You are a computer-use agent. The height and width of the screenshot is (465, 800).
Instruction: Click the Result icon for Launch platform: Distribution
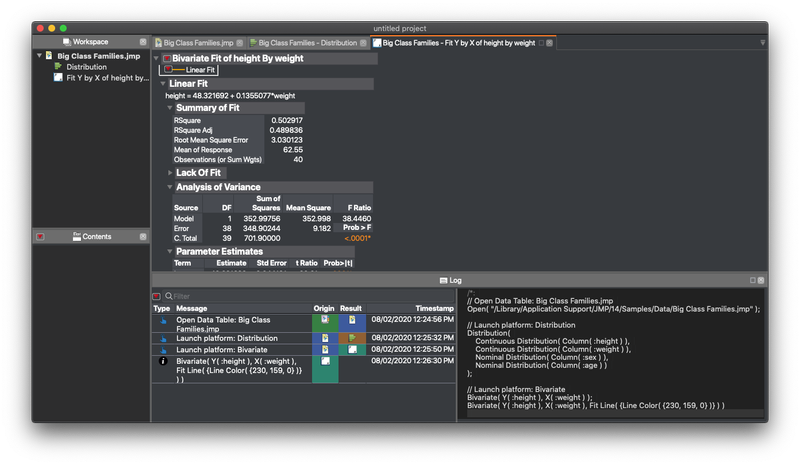tap(351, 338)
